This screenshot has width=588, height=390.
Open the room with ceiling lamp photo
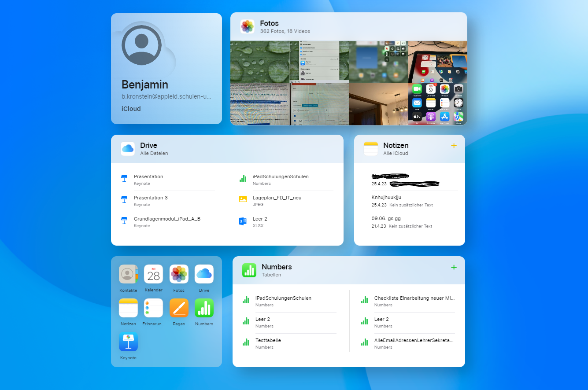point(378,104)
